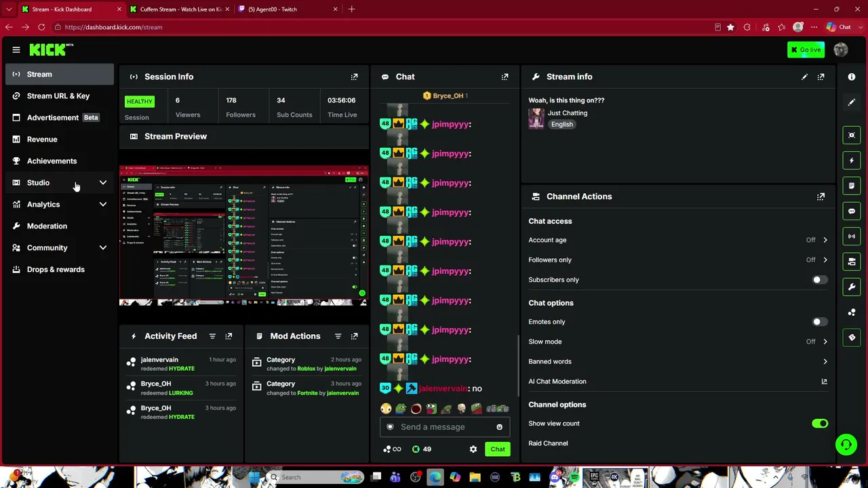Expand the Studio sidebar section
This screenshot has height=488, width=868.
pos(103,183)
